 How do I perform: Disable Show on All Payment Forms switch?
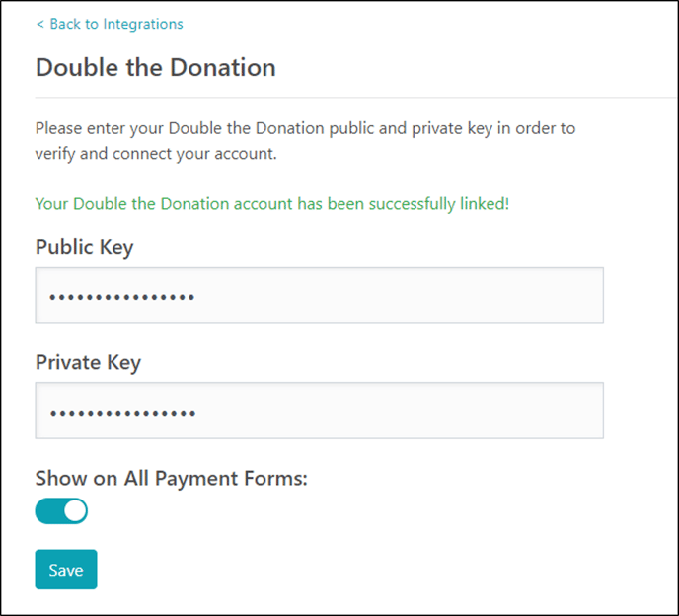[x=61, y=511]
